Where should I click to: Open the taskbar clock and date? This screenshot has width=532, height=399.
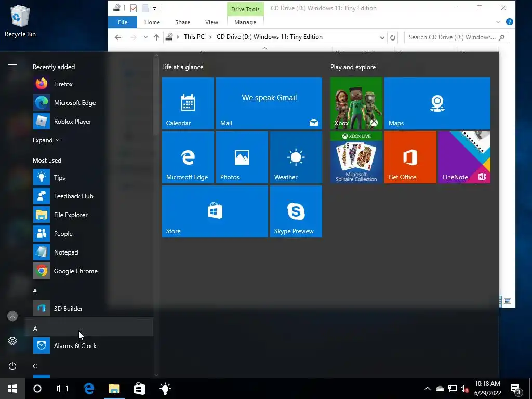487,389
